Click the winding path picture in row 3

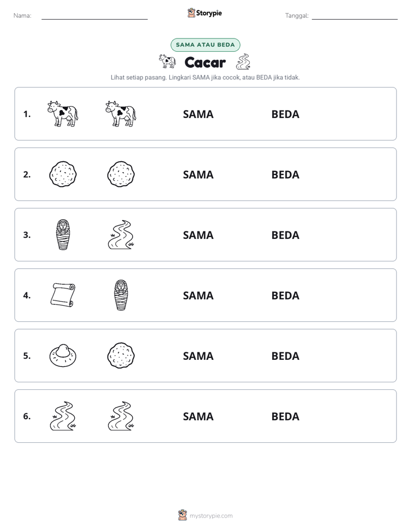tap(121, 235)
